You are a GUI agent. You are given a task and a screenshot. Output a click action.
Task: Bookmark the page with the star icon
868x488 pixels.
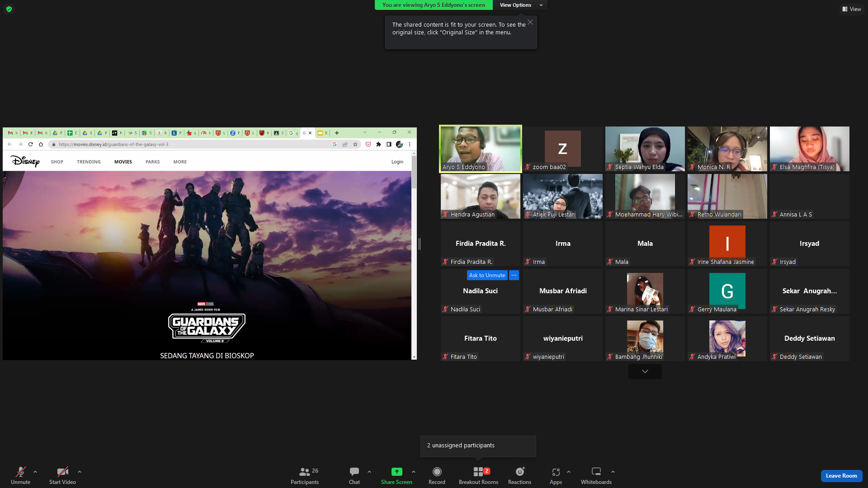(x=355, y=144)
